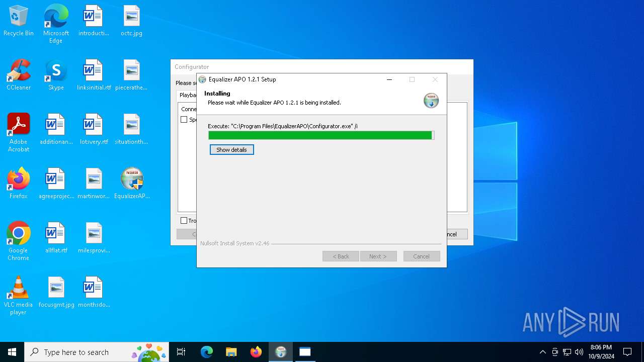The image size is (644, 362).
Task: Click the installer logo beside the Installing header
Action: pos(431,100)
